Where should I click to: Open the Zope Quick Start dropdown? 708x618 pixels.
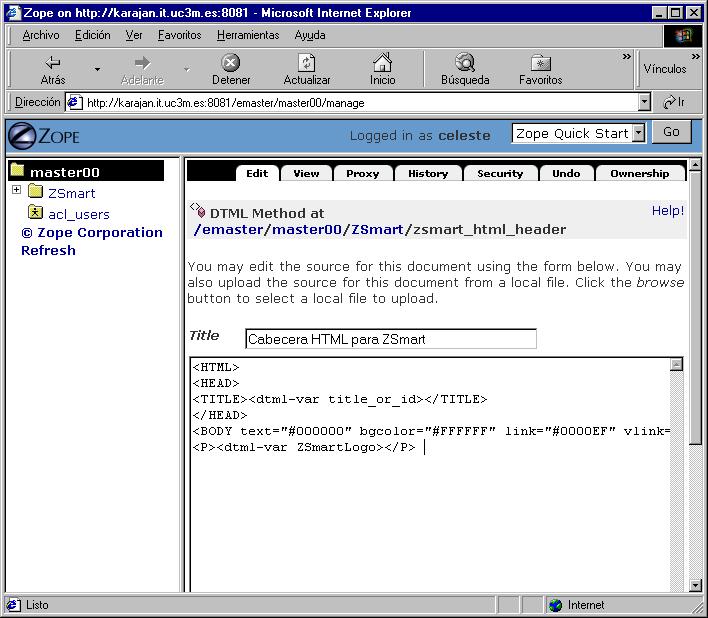point(638,133)
